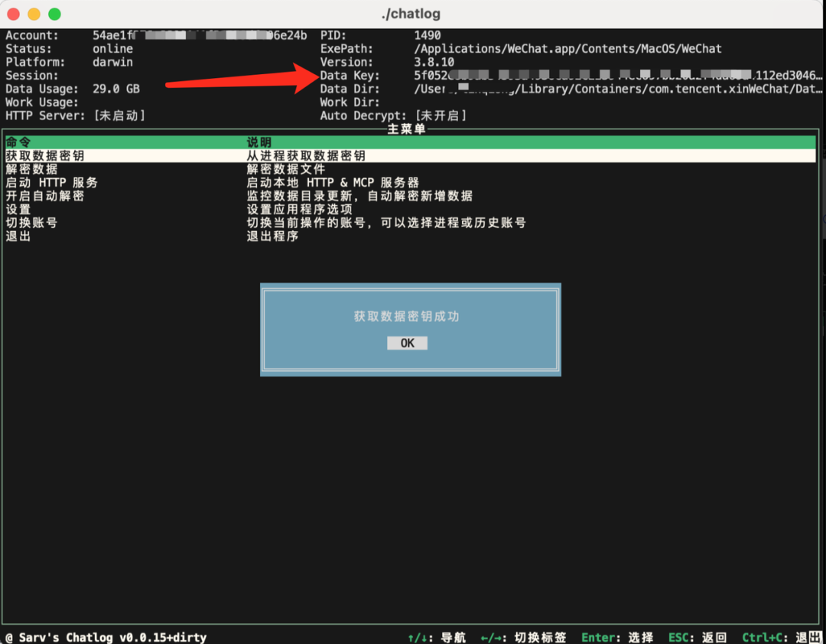826x644 pixels.
Task: Click the ./chatlog window title
Action: tap(411, 14)
